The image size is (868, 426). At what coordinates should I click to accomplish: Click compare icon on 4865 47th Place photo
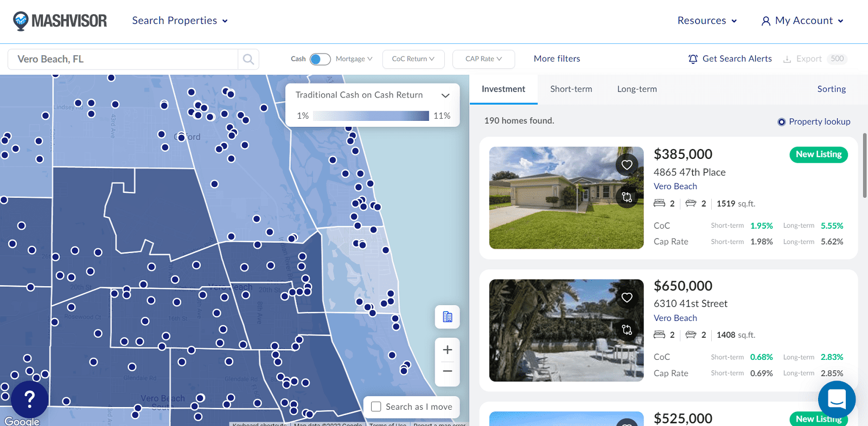[x=627, y=197]
